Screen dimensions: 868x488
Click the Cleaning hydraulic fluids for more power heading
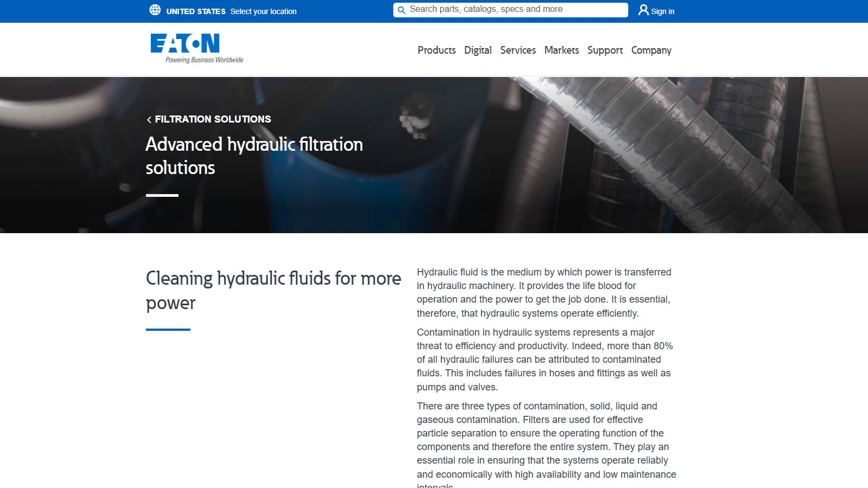pyautogui.click(x=273, y=290)
